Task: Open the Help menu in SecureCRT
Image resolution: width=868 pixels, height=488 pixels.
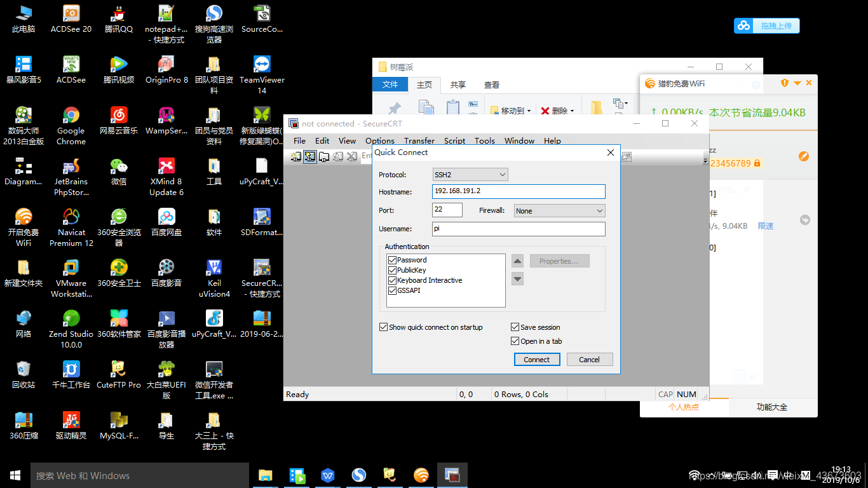Action: coord(552,141)
